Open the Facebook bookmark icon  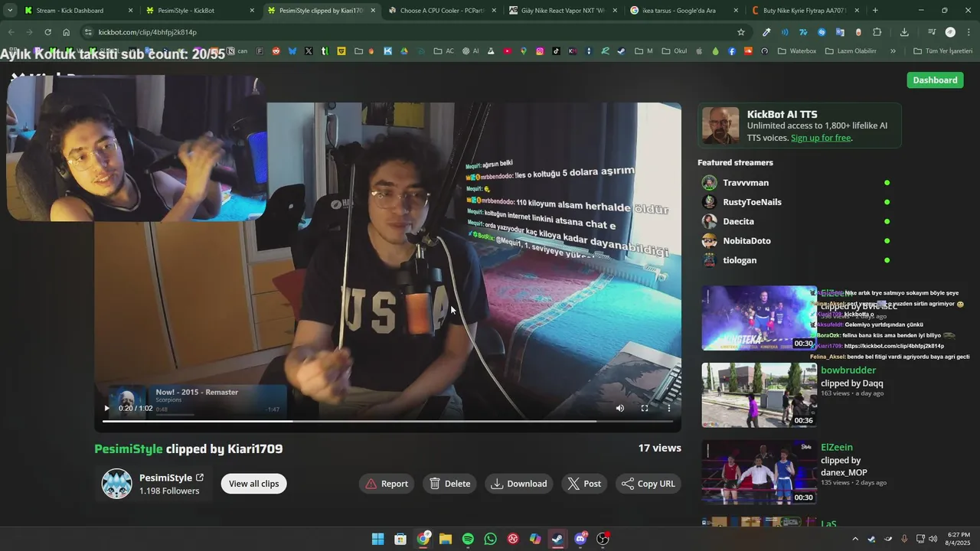pos(732,51)
